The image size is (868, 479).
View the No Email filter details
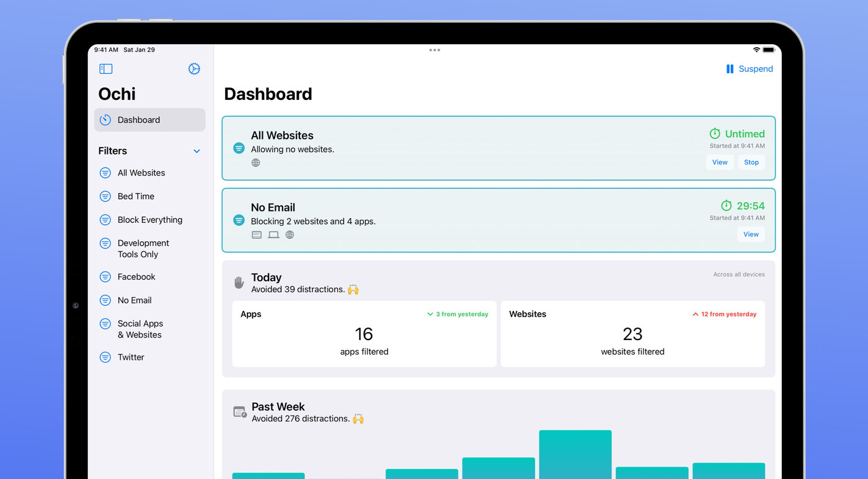point(751,234)
